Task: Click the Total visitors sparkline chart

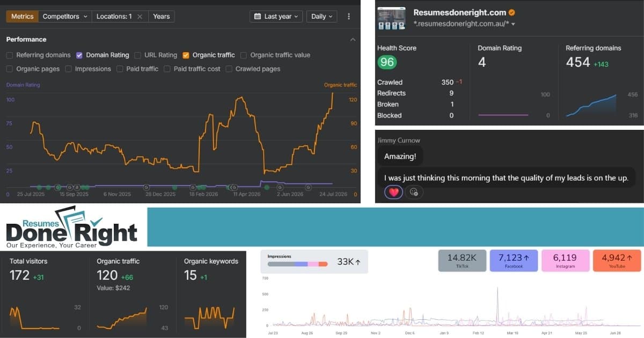Action: click(34, 318)
